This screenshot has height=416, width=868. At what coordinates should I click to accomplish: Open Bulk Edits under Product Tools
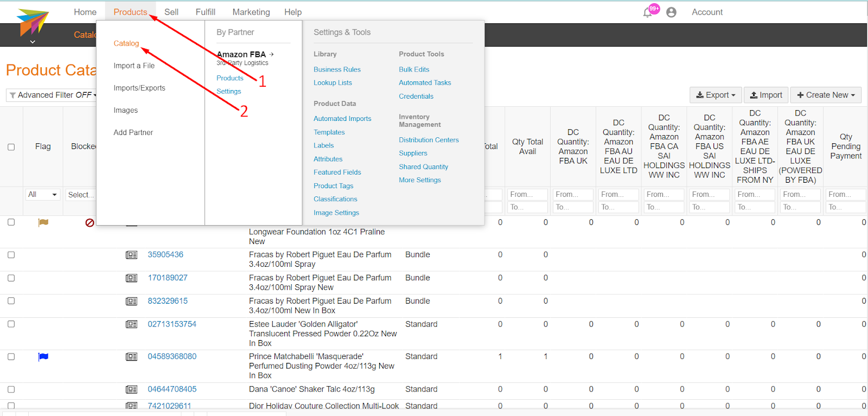(414, 69)
